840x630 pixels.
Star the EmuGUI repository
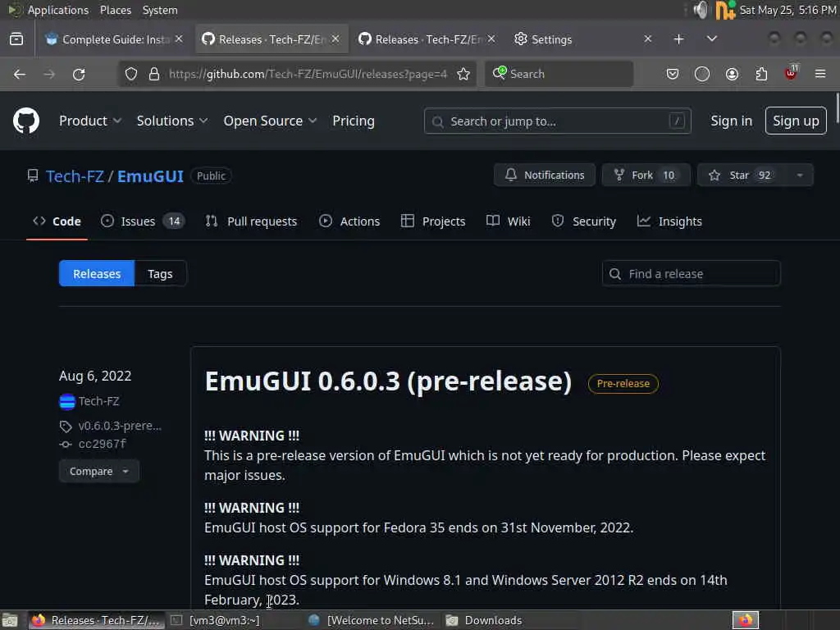pos(742,176)
